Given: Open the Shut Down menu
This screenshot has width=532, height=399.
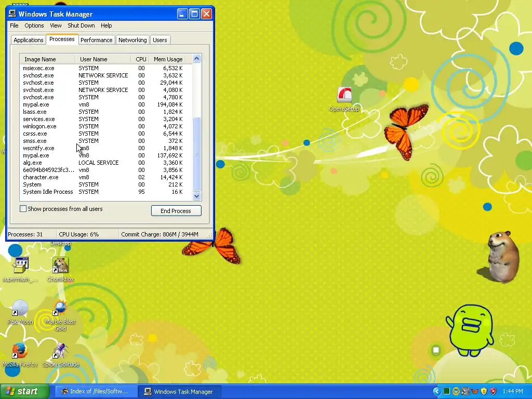Looking at the screenshot, I should 81,25.
